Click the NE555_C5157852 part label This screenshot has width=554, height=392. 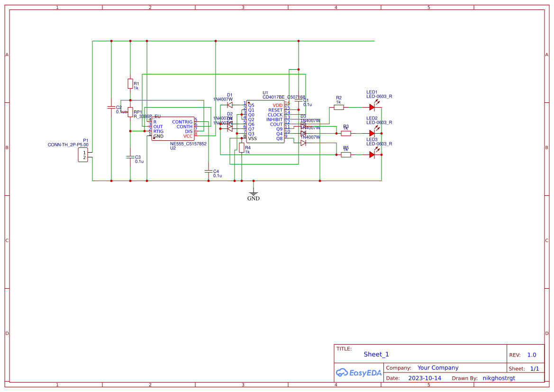click(x=188, y=144)
